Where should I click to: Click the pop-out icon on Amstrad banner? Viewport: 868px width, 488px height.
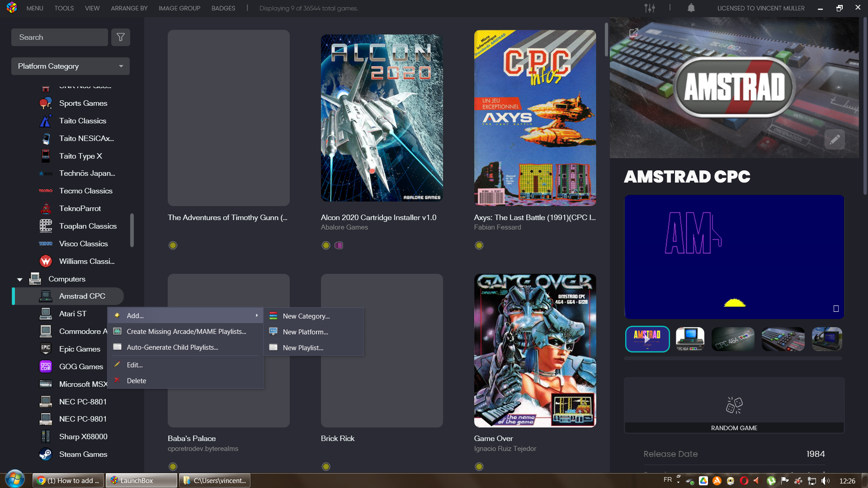coord(634,33)
